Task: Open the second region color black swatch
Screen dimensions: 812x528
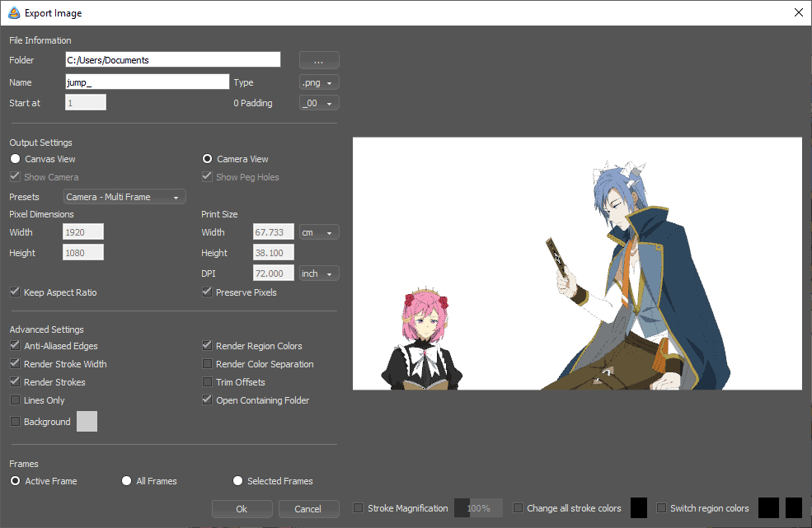Action: pos(794,507)
